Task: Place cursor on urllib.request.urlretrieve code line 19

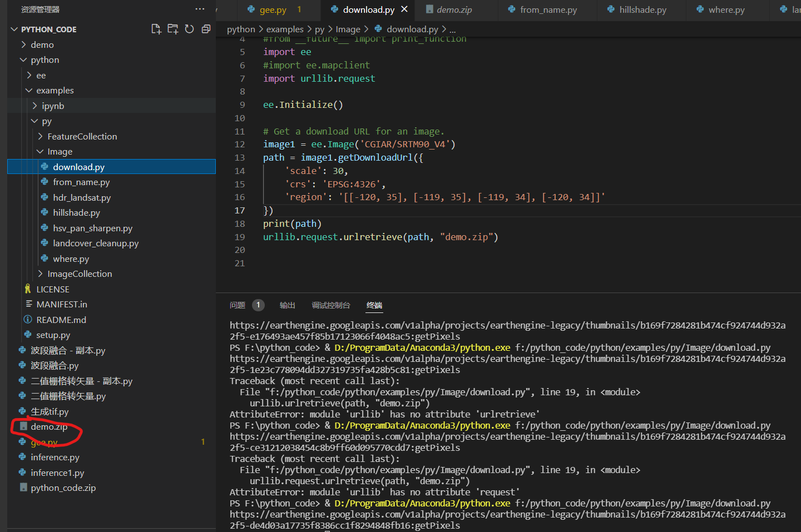Action: coord(380,237)
